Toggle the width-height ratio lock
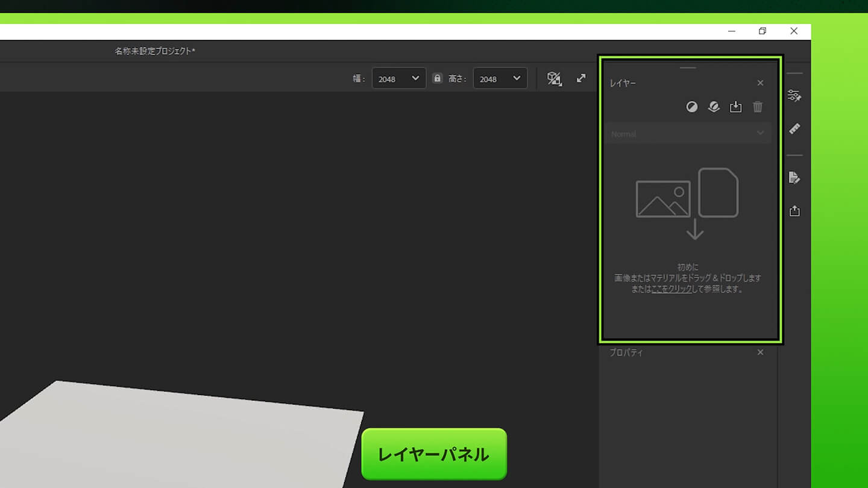868x488 pixels. pos(438,78)
